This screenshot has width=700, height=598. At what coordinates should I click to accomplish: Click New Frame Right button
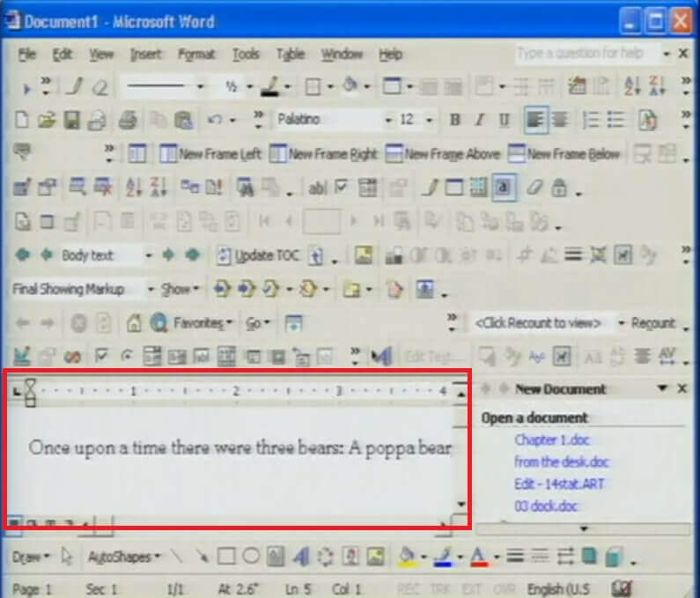tap(323, 154)
